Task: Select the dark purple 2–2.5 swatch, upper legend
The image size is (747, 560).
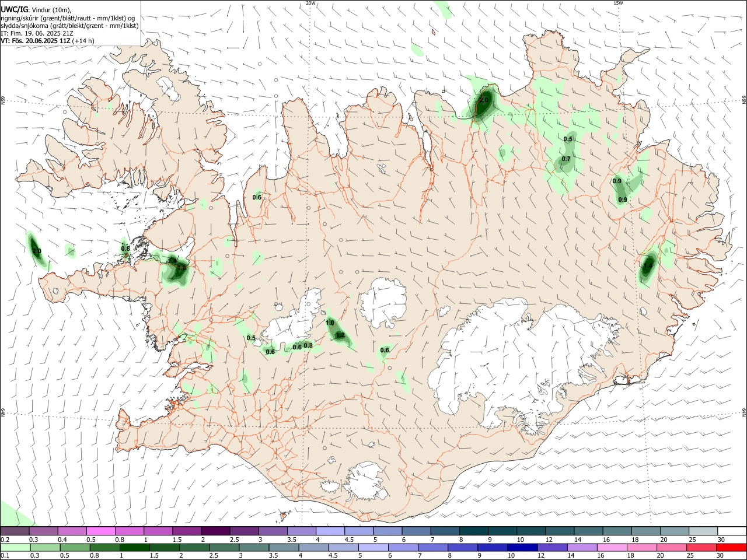Action: click(x=215, y=531)
